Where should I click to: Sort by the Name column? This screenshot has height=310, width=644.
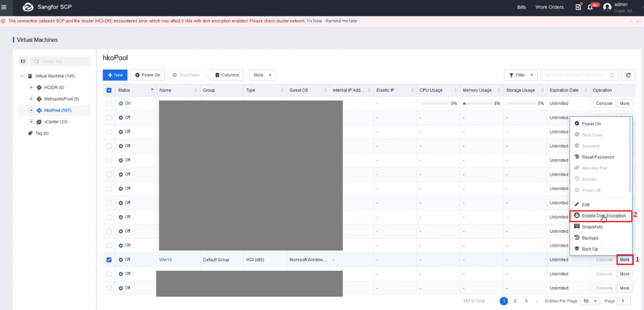coord(196,90)
